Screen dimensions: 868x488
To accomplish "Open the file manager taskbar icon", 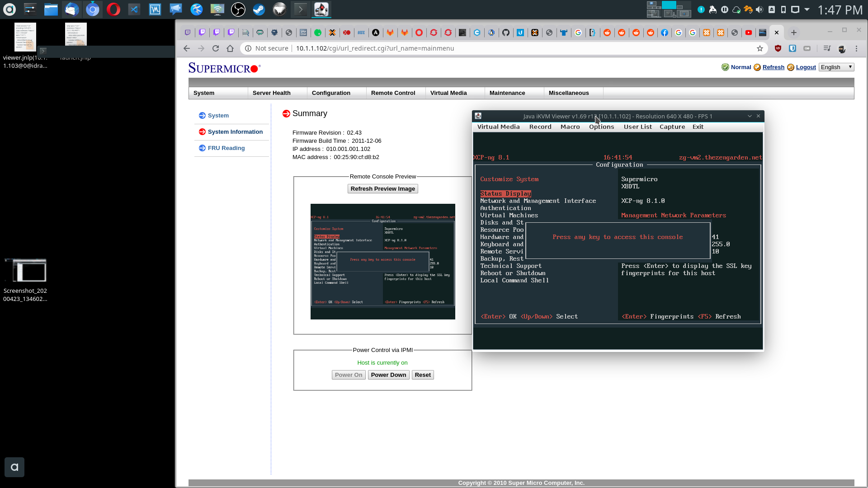I will click(51, 9).
